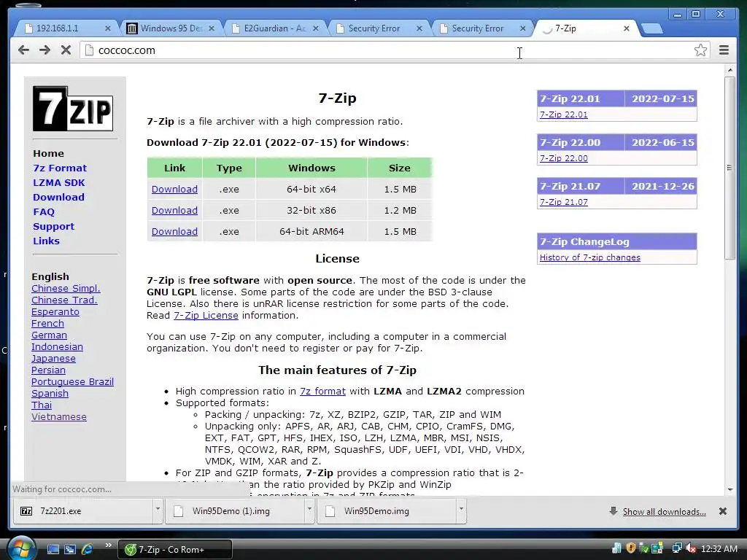Click the download arrow icon beside Show all downloads
This screenshot has width=747, height=560.
tap(613, 511)
